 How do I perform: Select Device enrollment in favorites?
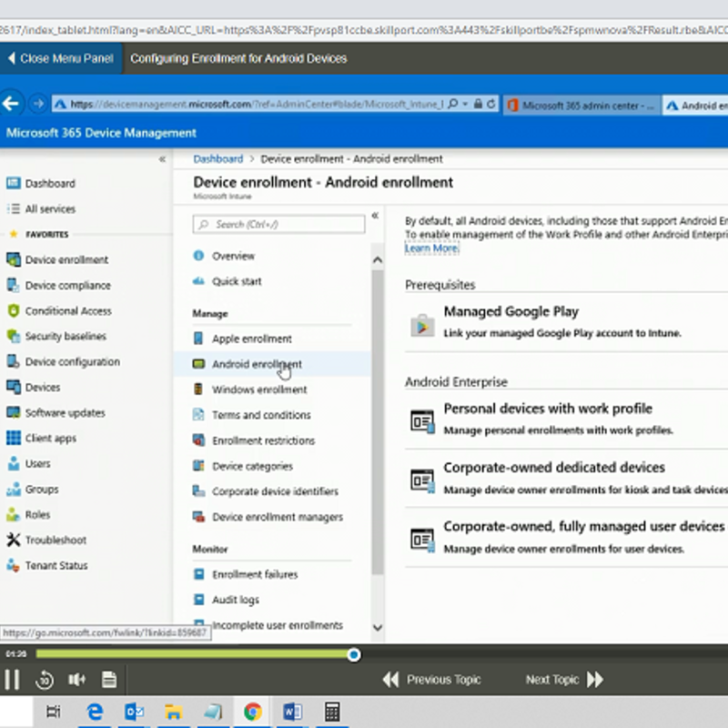coord(57,259)
